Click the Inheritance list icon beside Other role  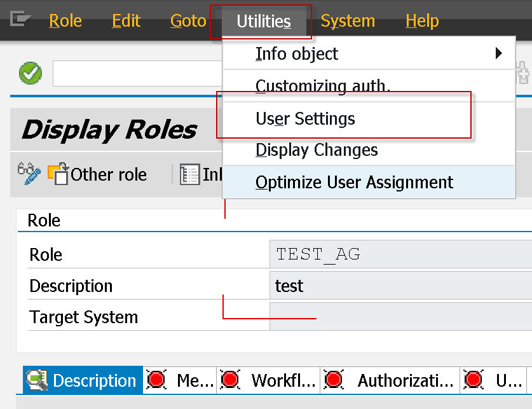point(189,174)
